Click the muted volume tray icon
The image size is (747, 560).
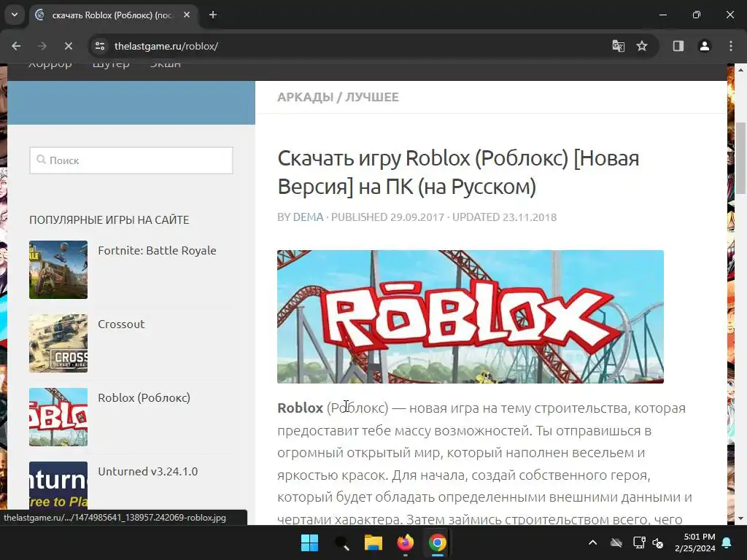coord(658,542)
